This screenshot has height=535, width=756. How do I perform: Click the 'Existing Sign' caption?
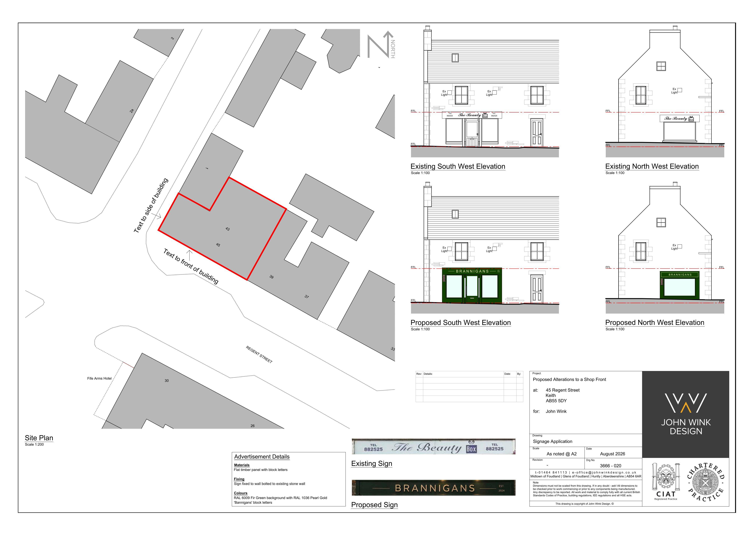pyautogui.click(x=372, y=464)
